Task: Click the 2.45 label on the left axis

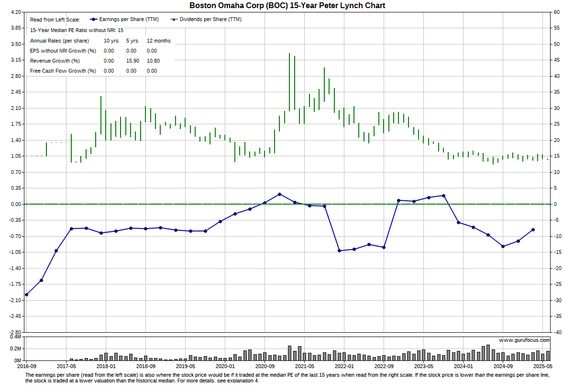Action: pyautogui.click(x=15, y=92)
